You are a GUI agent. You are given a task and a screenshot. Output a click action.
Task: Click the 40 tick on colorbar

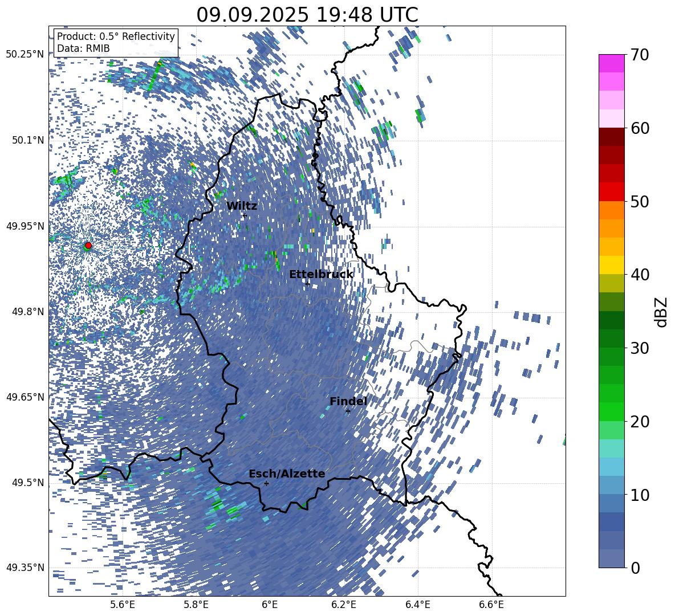(639, 275)
